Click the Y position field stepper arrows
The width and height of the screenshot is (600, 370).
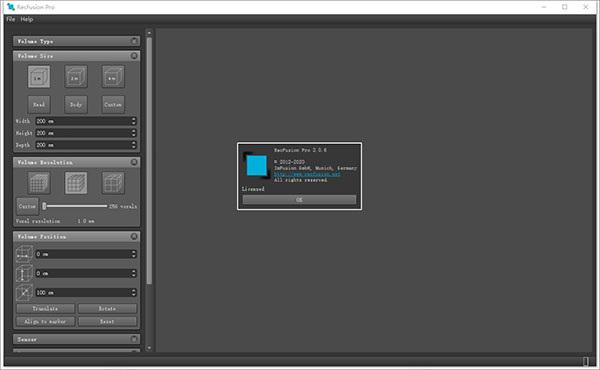pyautogui.click(x=134, y=273)
